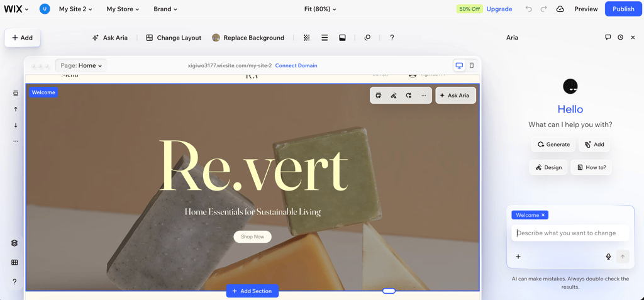The height and width of the screenshot is (300, 644).
Task: Click the design wand icon in section toolbar
Action: [394, 96]
